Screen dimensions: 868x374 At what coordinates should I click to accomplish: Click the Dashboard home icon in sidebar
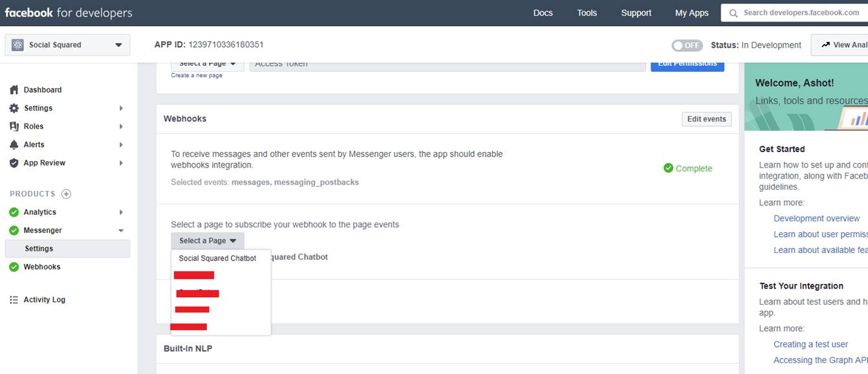point(14,90)
